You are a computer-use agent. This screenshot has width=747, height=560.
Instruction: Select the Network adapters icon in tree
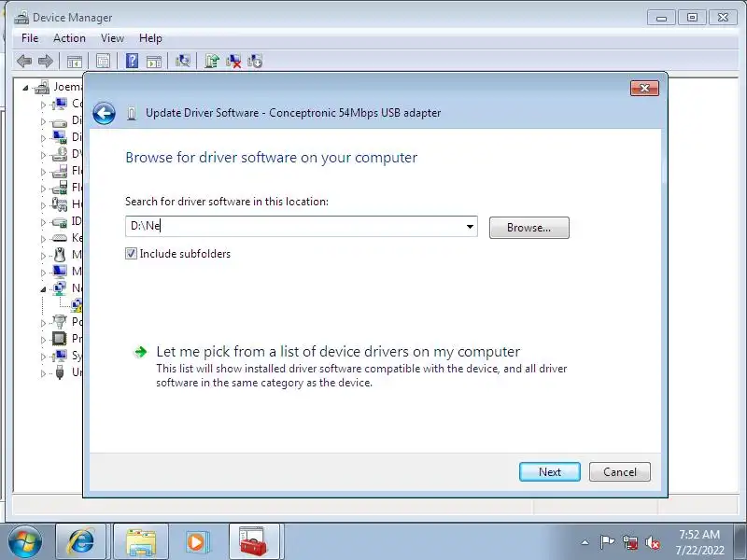(60, 287)
